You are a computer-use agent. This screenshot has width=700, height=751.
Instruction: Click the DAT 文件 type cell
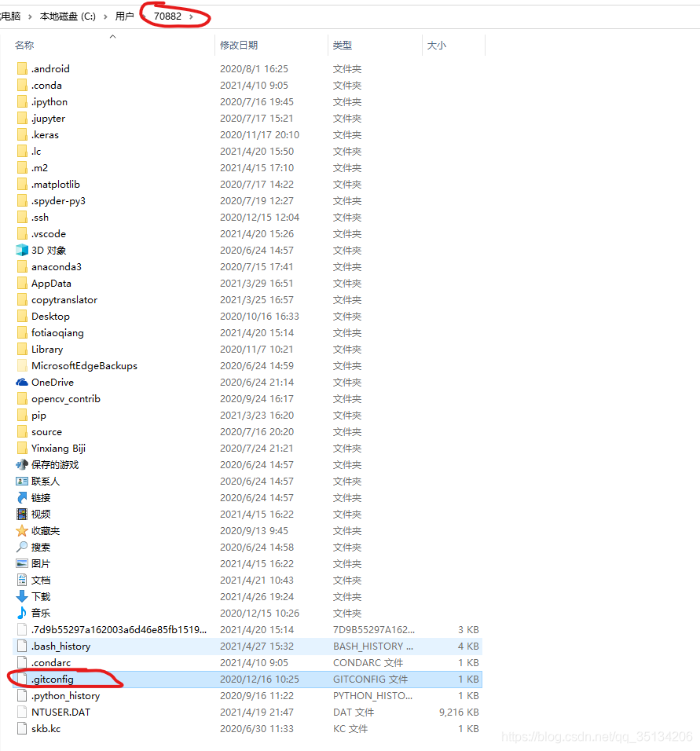(x=353, y=713)
